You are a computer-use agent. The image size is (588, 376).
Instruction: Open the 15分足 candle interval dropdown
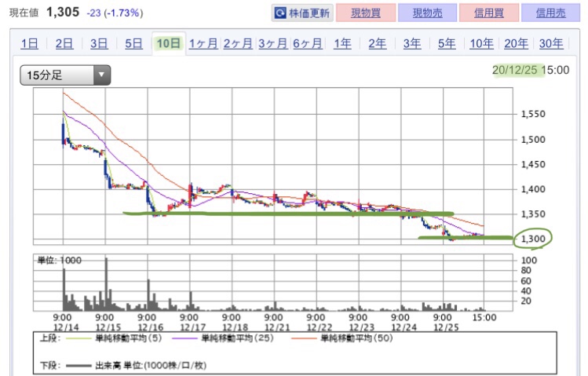pyautogui.click(x=65, y=75)
